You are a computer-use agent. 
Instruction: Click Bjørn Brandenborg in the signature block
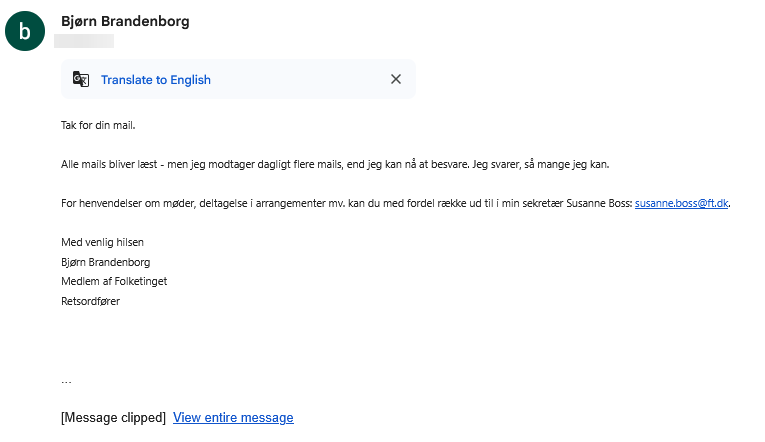(105, 262)
